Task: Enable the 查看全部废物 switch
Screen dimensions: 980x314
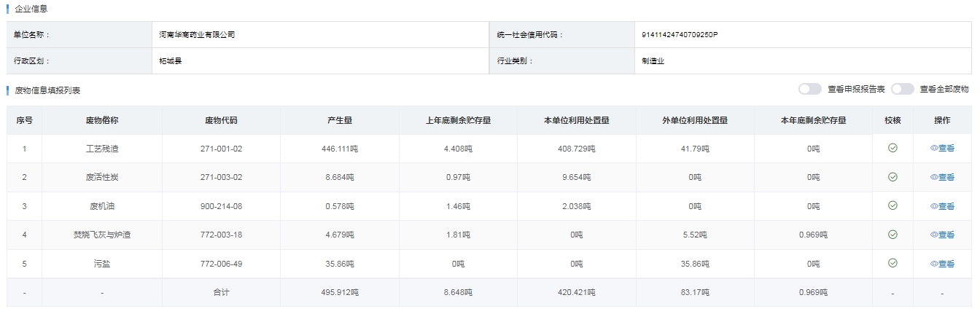Action: coord(902,89)
